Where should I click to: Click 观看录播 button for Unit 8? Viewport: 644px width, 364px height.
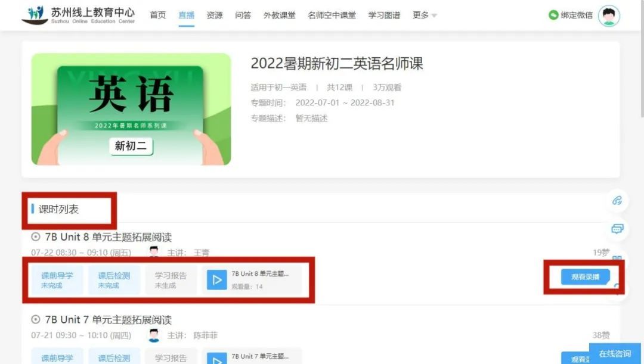(585, 277)
